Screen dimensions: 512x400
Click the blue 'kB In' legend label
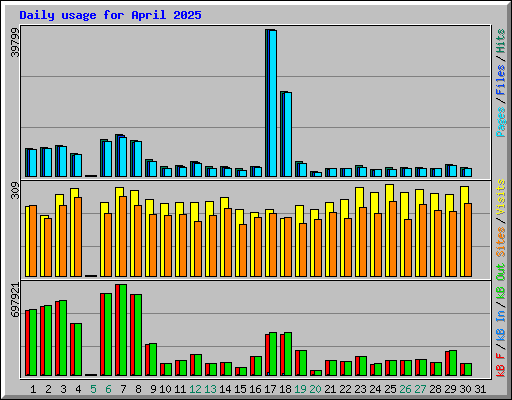pos(501,325)
